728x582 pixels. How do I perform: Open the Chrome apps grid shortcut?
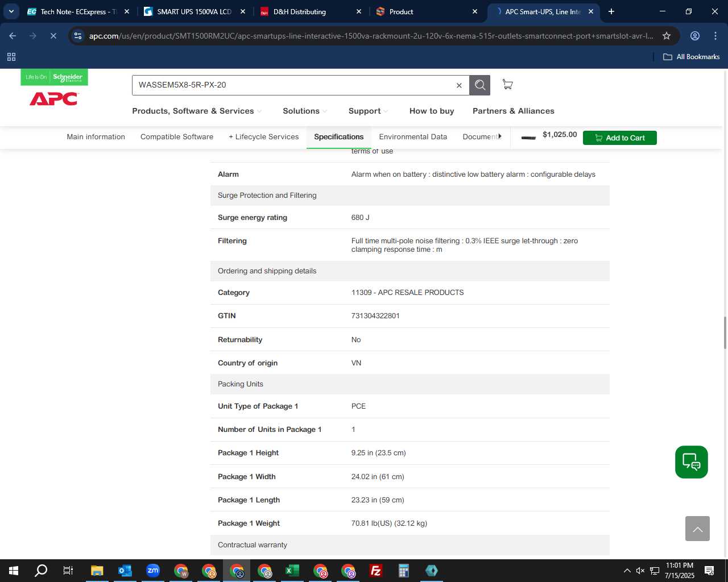click(11, 57)
